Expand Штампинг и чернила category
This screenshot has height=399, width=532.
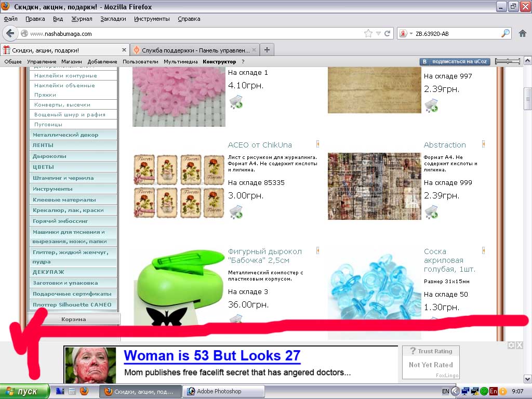coord(74,178)
